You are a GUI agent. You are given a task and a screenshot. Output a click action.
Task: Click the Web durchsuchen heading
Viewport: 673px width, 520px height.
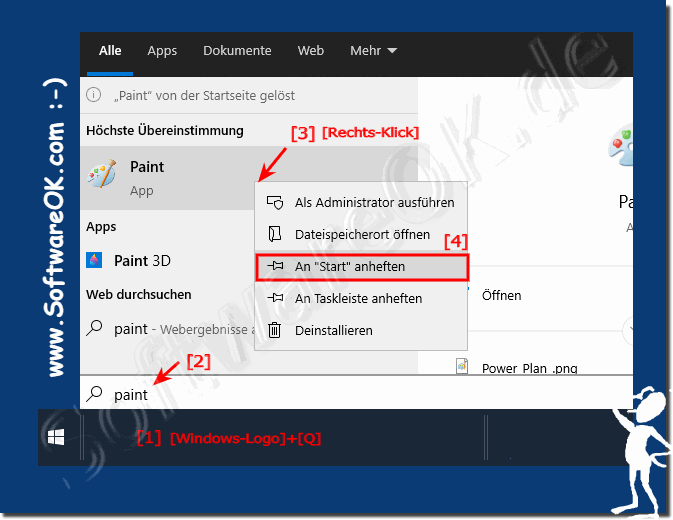(139, 294)
